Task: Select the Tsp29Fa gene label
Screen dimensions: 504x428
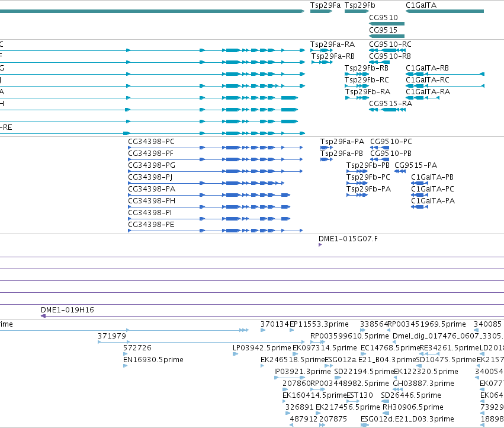Action: click(x=325, y=5)
